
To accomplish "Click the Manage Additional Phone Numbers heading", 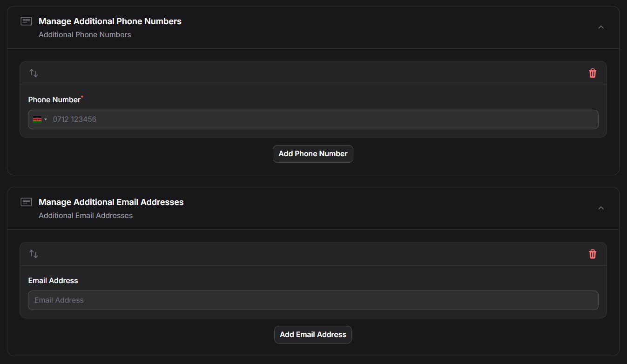I will [x=110, y=21].
